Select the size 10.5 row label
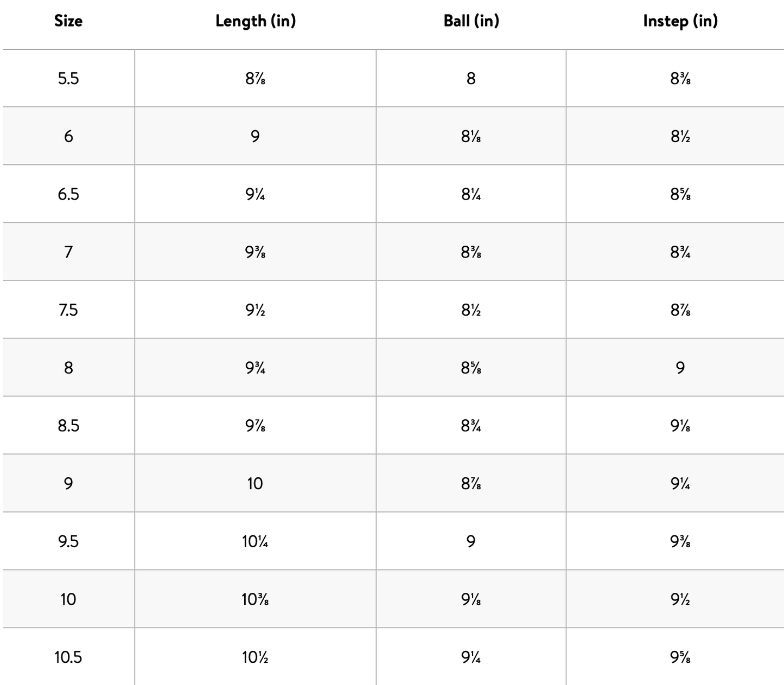Screen dimensions: 784x685 tap(68, 657)
